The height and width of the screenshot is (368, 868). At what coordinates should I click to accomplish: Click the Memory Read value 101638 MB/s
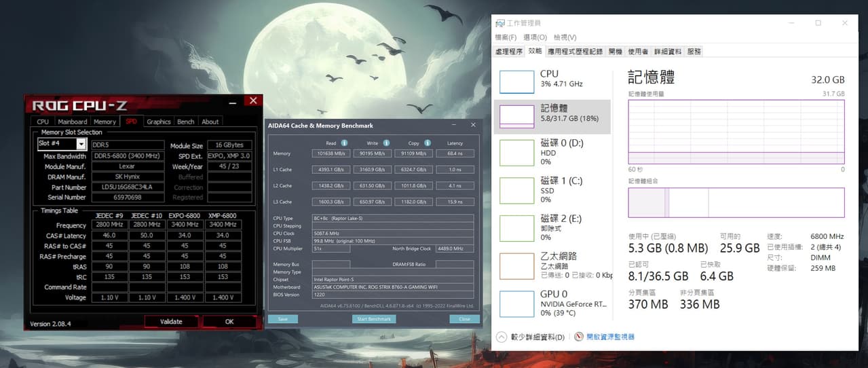click(331, 153)
